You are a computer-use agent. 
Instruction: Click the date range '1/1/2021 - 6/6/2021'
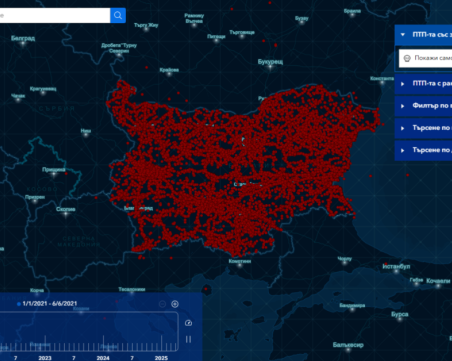[x=50, y=304]
